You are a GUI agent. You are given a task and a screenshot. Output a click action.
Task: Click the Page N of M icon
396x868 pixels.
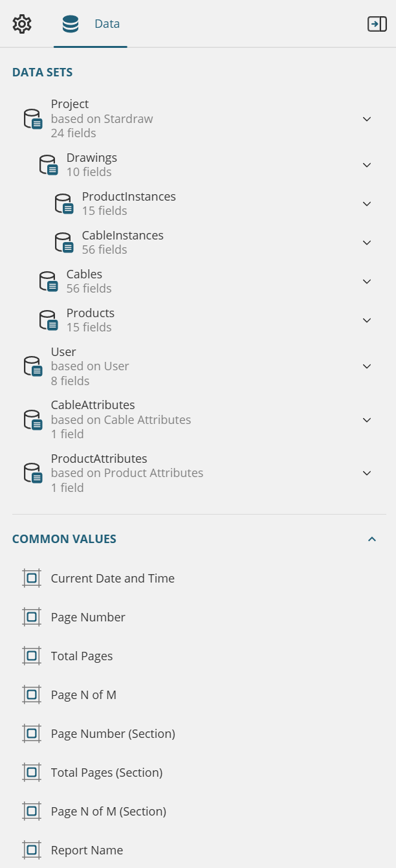point(32,695)
